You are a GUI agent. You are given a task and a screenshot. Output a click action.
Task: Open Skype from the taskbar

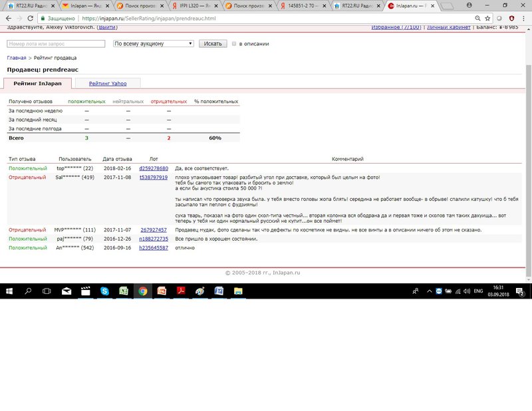point(105,291)
